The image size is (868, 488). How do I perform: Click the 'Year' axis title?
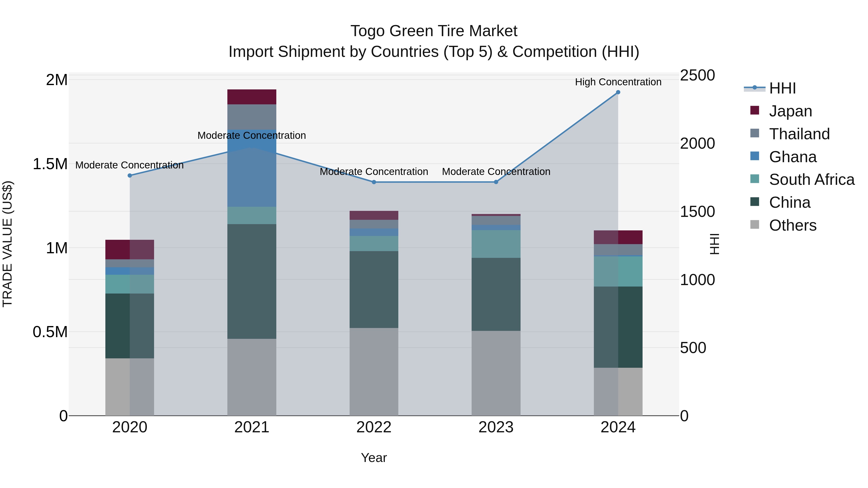tap(374, 458)
